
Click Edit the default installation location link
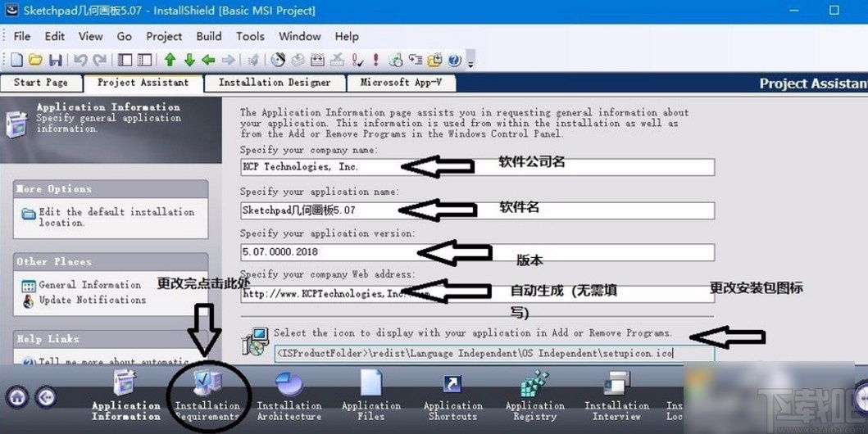[x=116, y=217]
